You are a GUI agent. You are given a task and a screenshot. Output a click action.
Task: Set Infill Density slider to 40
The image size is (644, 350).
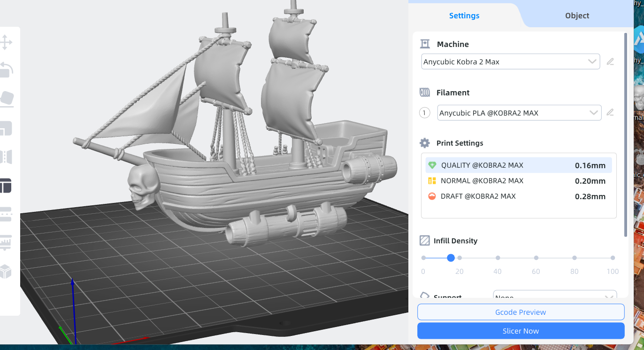pyautogui.click(x=498, y=258)
